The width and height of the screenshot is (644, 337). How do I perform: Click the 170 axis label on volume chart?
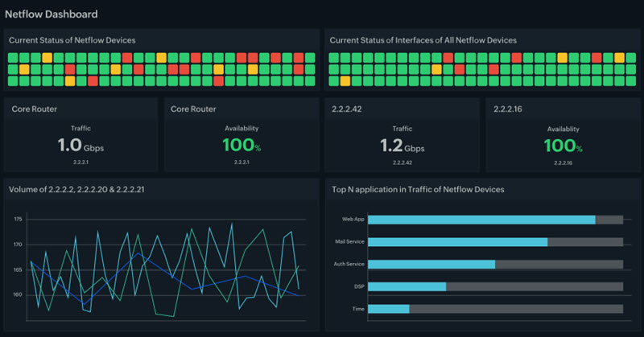pyautogui.click(x=18, y=245)
